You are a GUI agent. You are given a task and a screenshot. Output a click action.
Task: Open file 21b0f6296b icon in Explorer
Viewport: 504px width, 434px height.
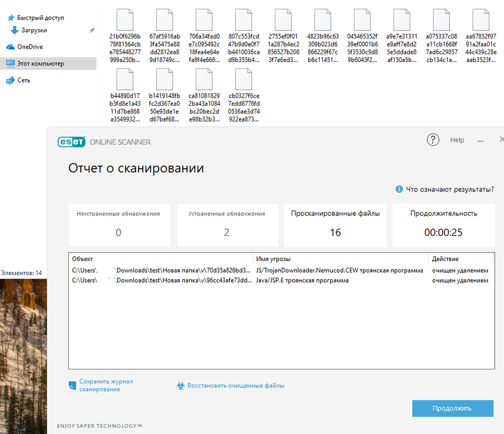pos(125,20)
